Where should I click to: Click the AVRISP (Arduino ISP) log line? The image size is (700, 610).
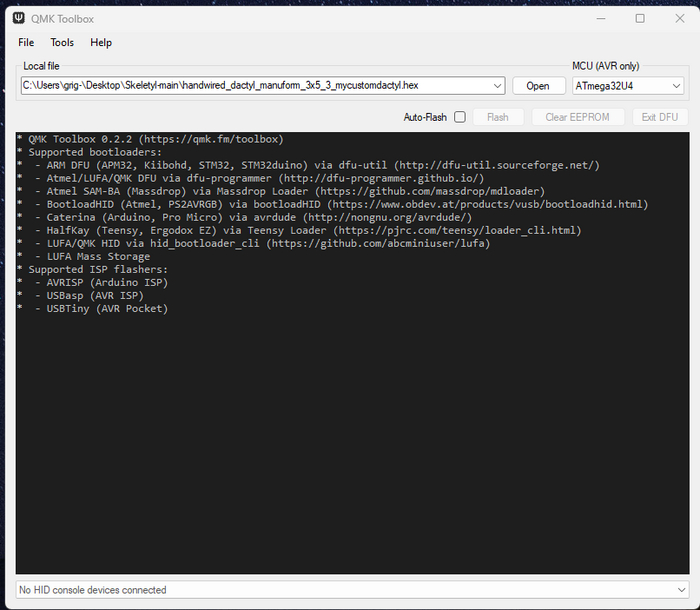(x=92, y=282)
